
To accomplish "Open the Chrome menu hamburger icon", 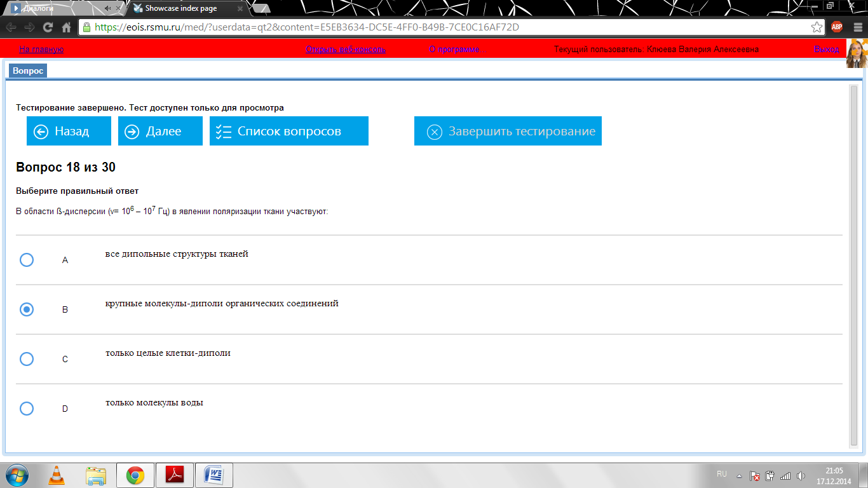I will (x=857, y=27).
